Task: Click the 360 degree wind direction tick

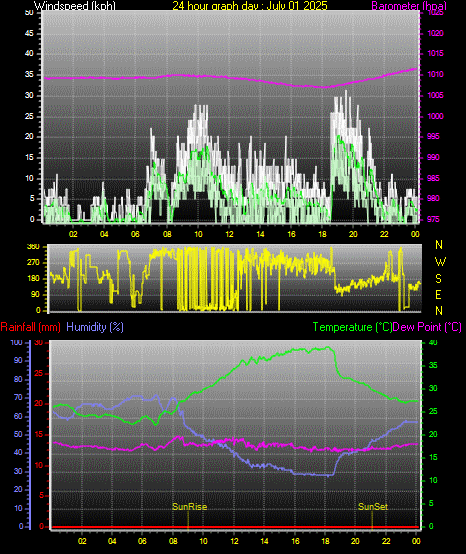Action: point(33,247)
